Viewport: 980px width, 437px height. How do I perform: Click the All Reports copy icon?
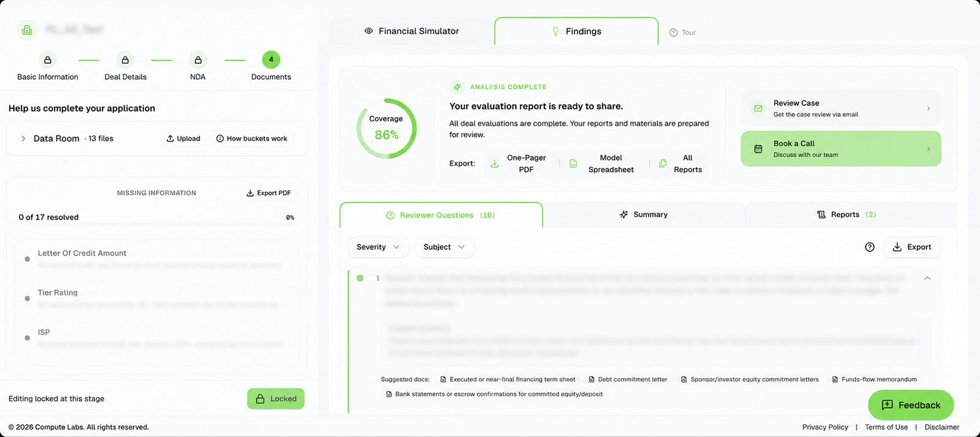tap(663, 164)
